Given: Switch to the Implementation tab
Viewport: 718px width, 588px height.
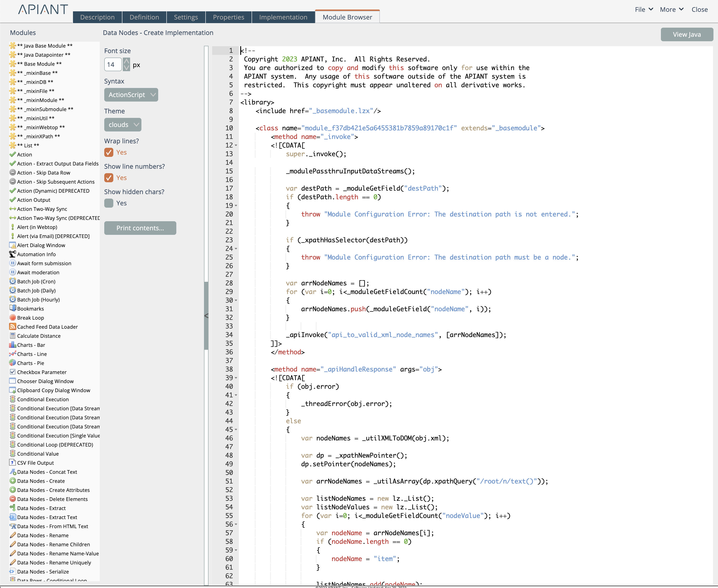Looking at the screenshot, I should tap(283, 17).
